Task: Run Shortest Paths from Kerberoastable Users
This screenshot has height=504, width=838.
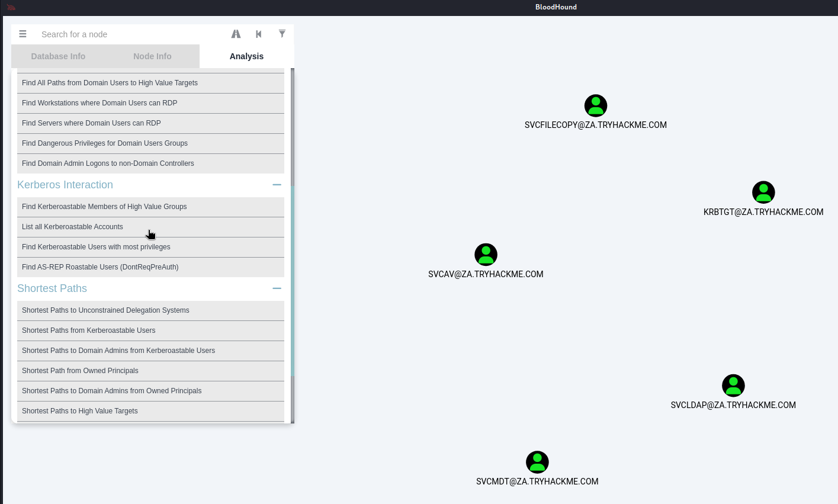Action: tap(150, 330)
